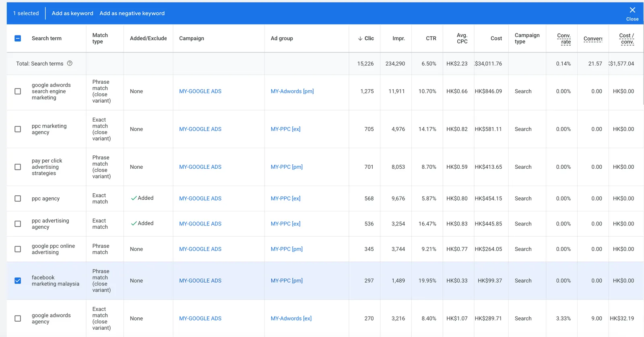Open MY-Adwords [pm] ad group link
This screenshot has width=644, height=337.
click(292, 91)
